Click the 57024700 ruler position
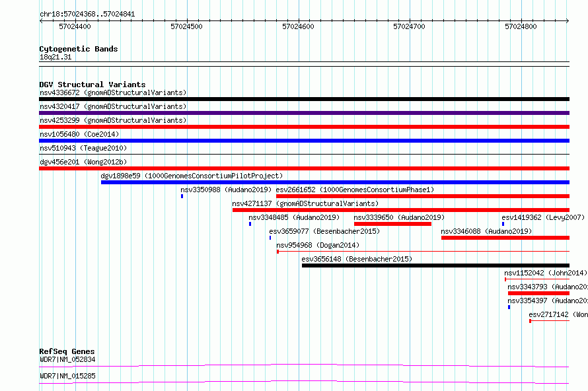Screen dimensions: 588x391 click(x=409, y=26)
